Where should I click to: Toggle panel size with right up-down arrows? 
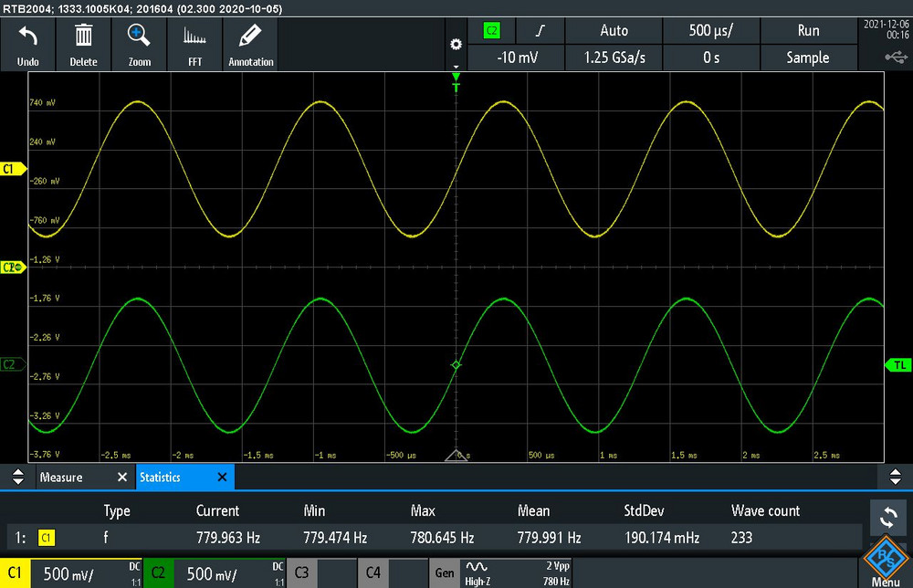(x=896, y=477)
